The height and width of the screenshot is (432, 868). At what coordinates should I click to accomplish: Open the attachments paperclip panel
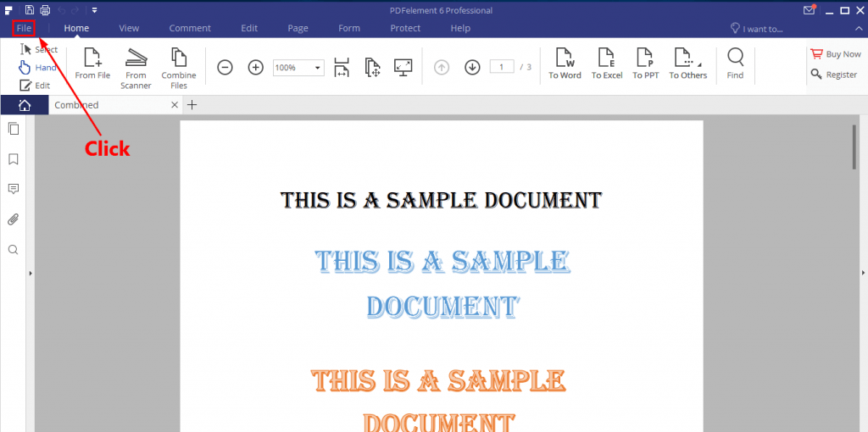[14, 219]
